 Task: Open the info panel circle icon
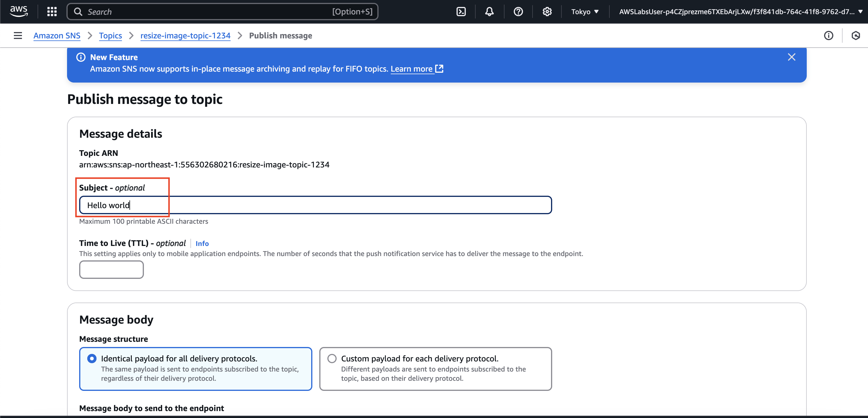pos(828,36)
